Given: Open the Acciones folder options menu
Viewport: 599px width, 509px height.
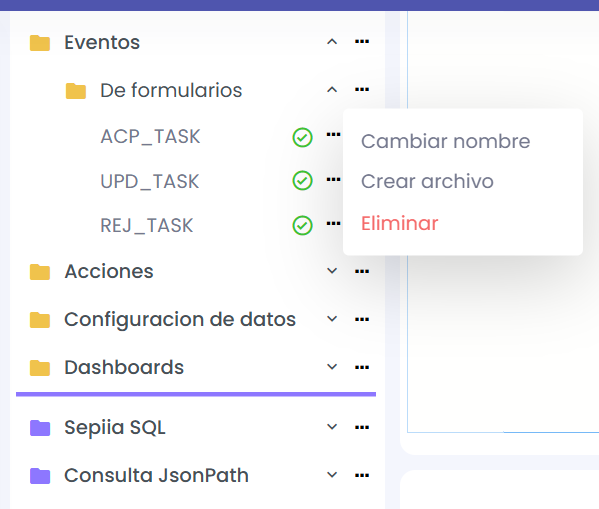Looking at the screenshot, I should (x=362, y=271).
